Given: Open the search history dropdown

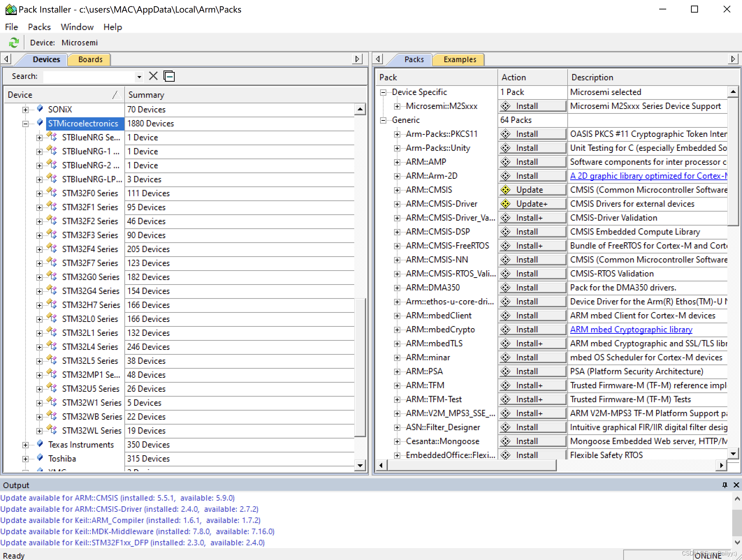Looking at the screenshot, I should coord(139,76).
